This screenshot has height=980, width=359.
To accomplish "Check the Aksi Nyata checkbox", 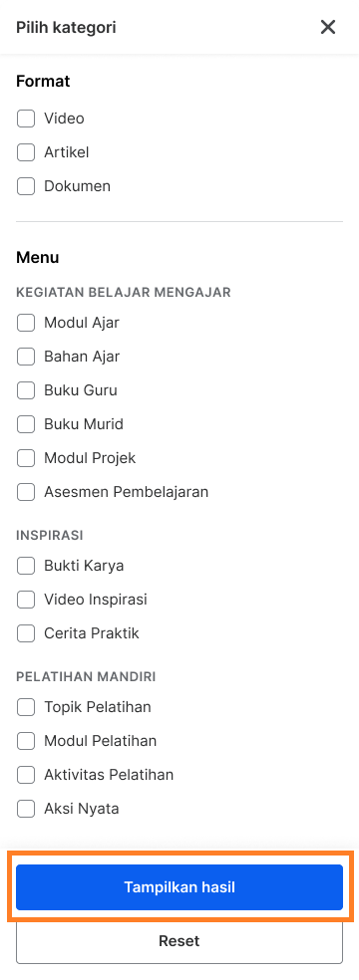I will [26, 809].
